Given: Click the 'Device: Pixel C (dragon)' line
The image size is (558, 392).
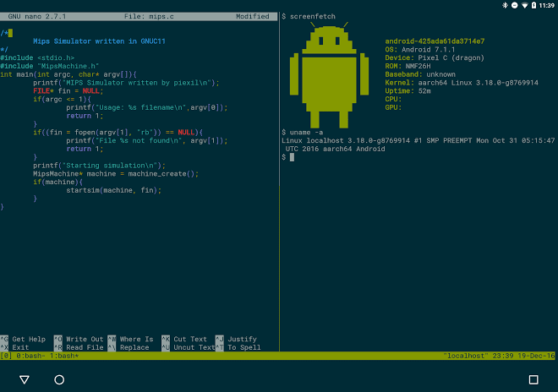Looking at the screenshot, I should pyautogui.click(x=435, y=57).
